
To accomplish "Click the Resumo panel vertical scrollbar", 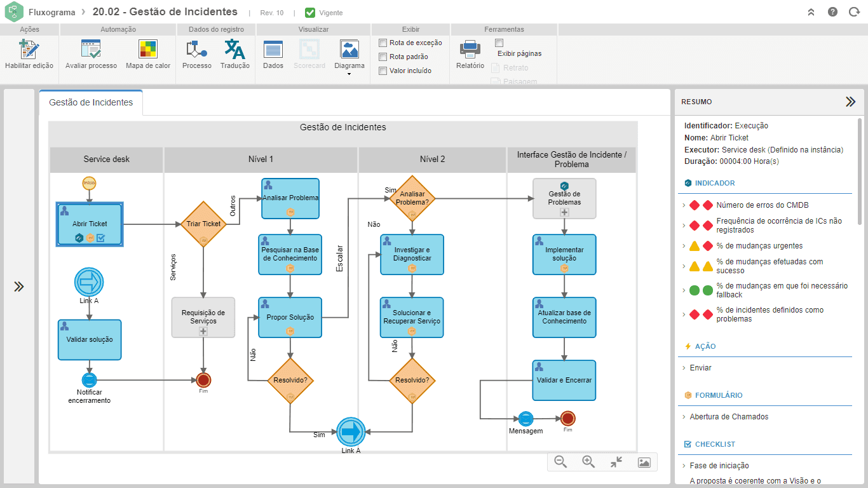I will coord(860,172).
